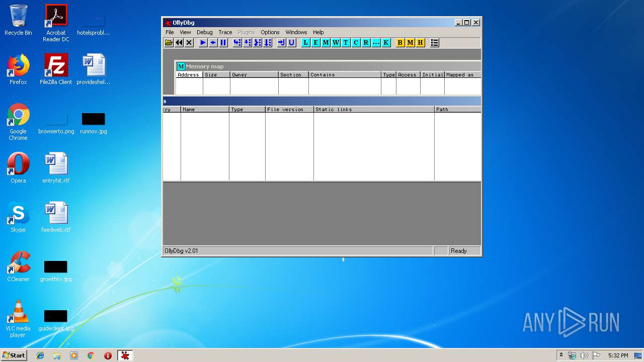Select the Skype desktop shortcut
This screenshot has height=362, width=644.
18,217
